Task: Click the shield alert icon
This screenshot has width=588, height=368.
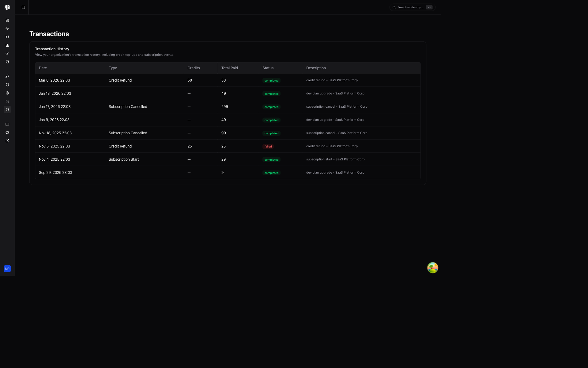Action: pos(7,93)
